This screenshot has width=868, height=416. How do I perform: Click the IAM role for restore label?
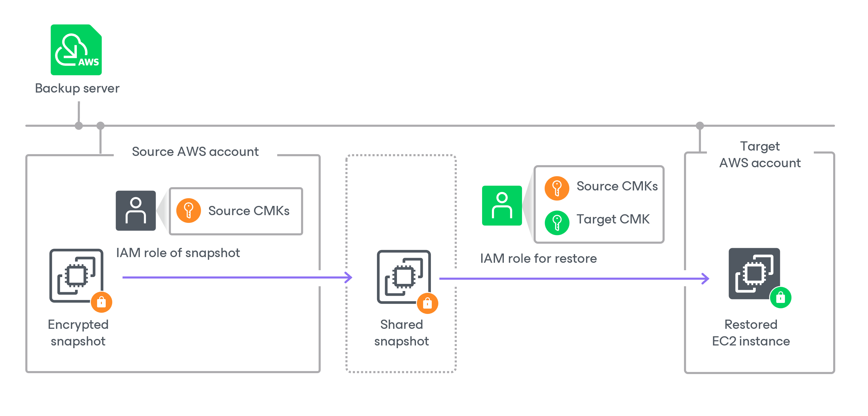(538, 258)
